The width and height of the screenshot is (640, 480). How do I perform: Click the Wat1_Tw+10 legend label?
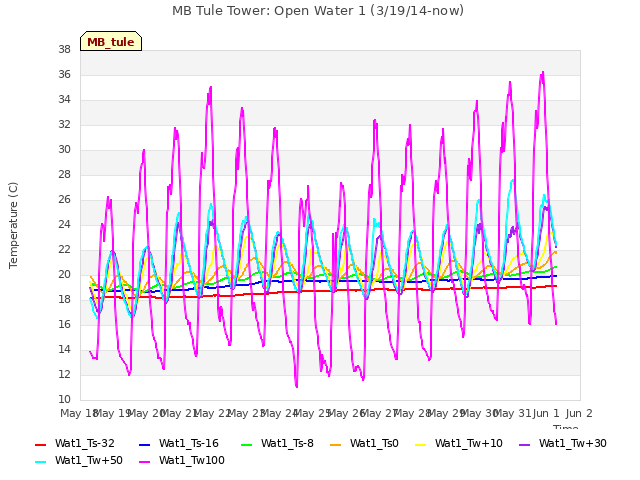coord(469,444)
